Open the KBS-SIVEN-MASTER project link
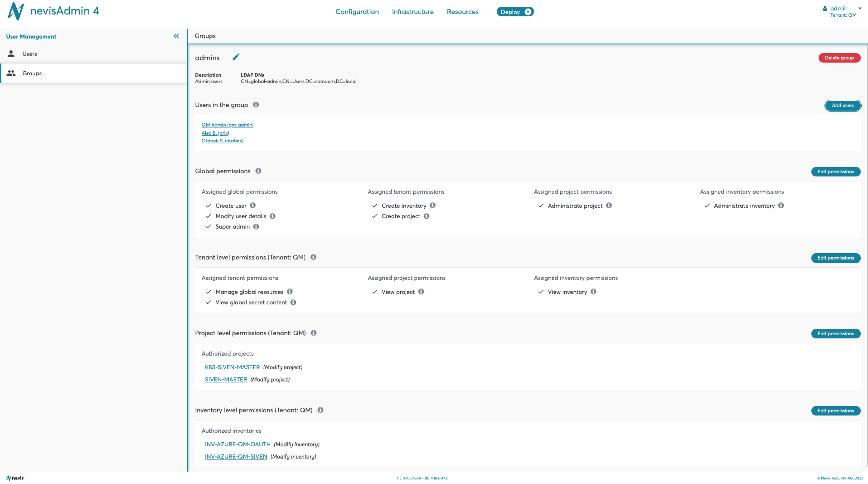The width and height of the screenshot is (868, 484). click(x=232, y=367)
